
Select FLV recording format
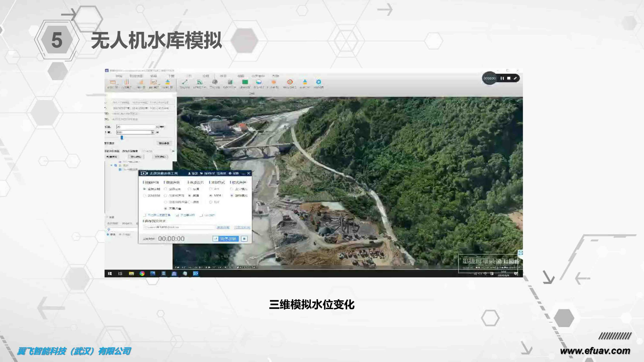[214, 202]
